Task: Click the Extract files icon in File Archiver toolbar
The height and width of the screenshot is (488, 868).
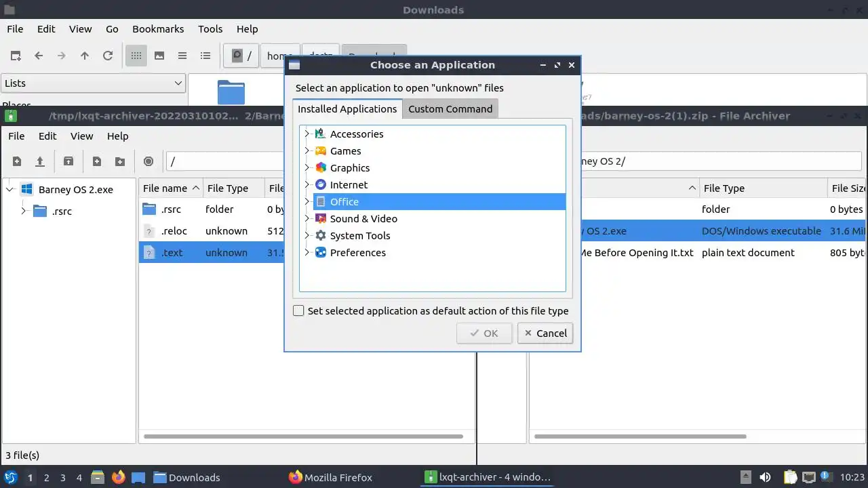Action: pos(68,161)
